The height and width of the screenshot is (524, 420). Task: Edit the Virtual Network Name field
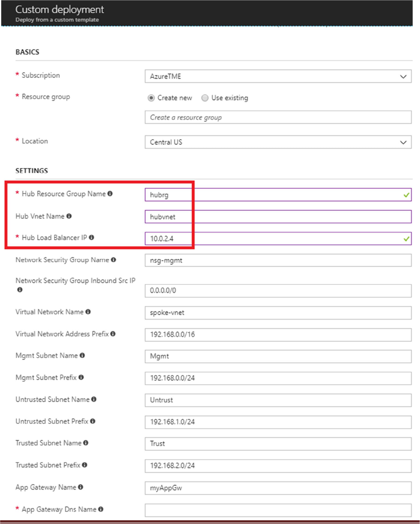pyautogui.click(x=278, y=313)
